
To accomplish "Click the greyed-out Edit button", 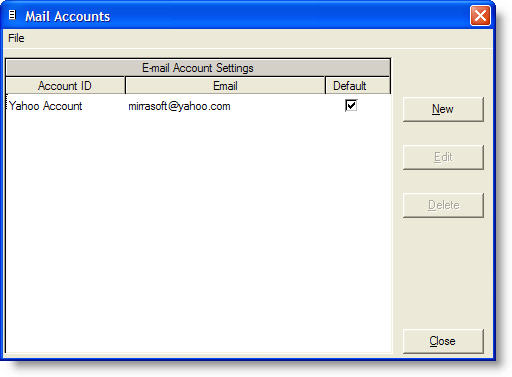I will pos(443,157).
